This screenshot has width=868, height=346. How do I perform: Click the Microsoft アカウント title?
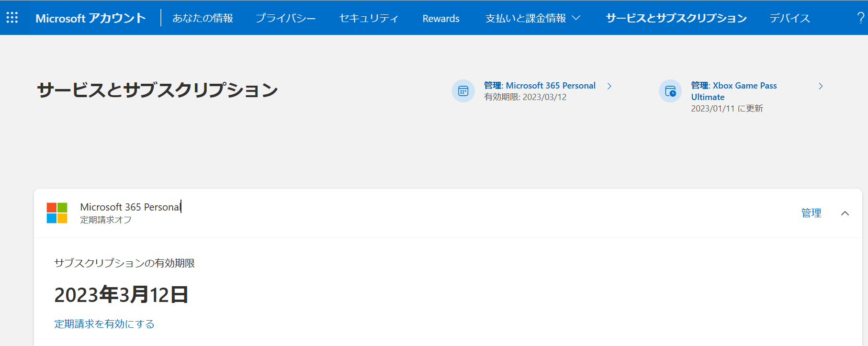point(90,18)
